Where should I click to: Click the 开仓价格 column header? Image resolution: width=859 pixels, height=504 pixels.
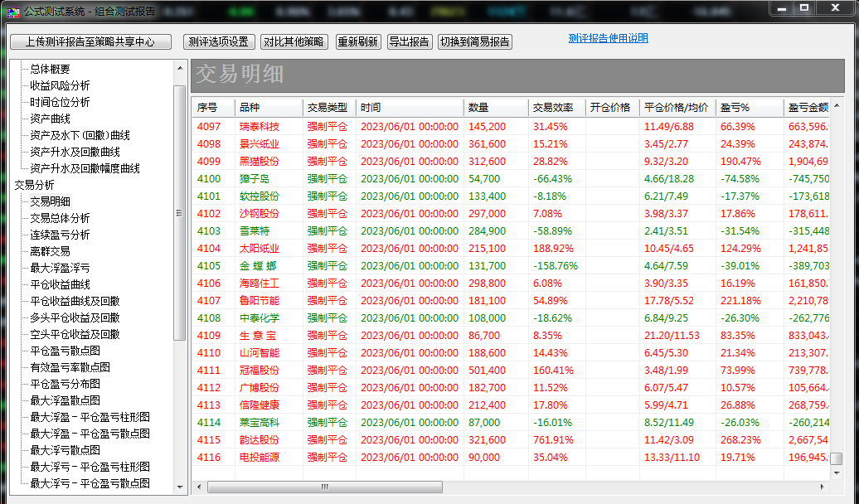click(613, 108)
